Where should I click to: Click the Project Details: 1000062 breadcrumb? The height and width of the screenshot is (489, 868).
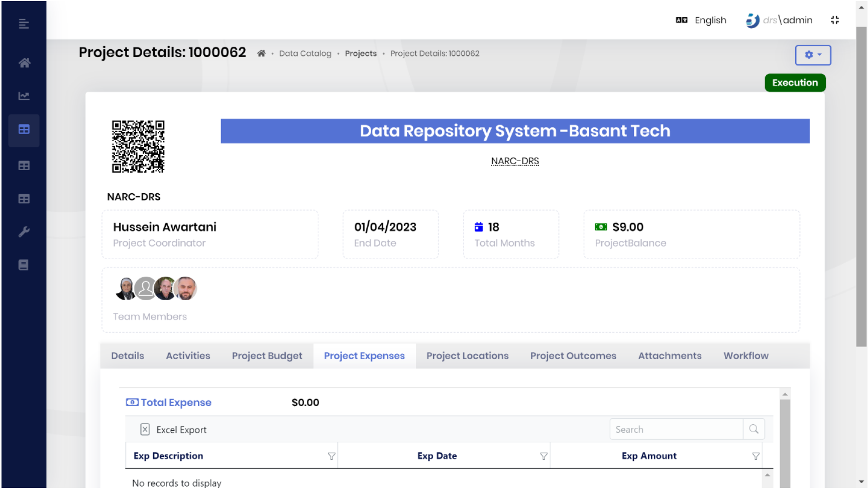435,53
